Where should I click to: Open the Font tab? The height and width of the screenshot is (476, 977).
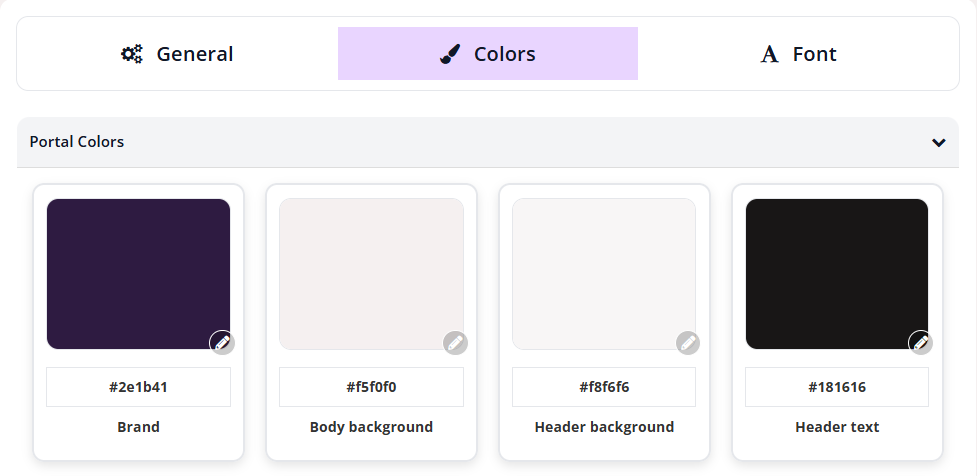coord(798,54)
